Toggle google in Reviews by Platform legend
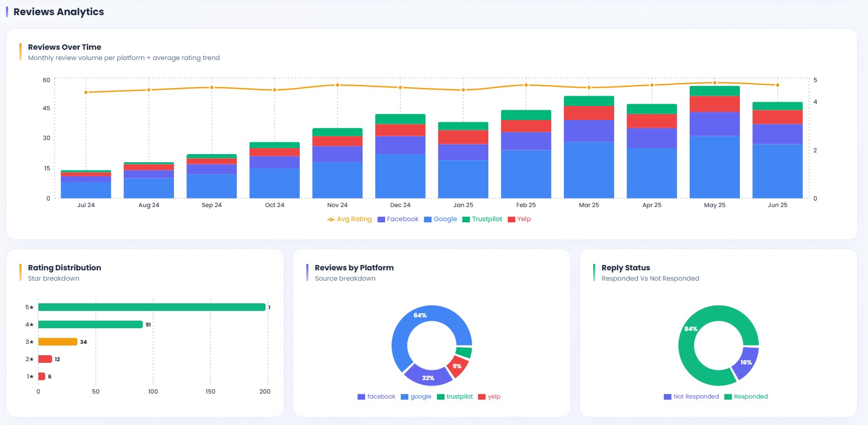The image size is (868, 425). [416, 396]
